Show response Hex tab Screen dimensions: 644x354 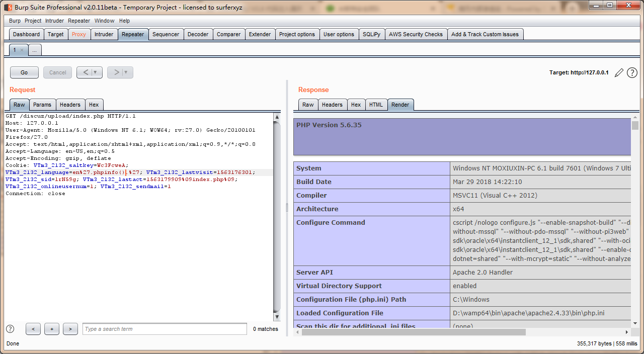point(356,105)
